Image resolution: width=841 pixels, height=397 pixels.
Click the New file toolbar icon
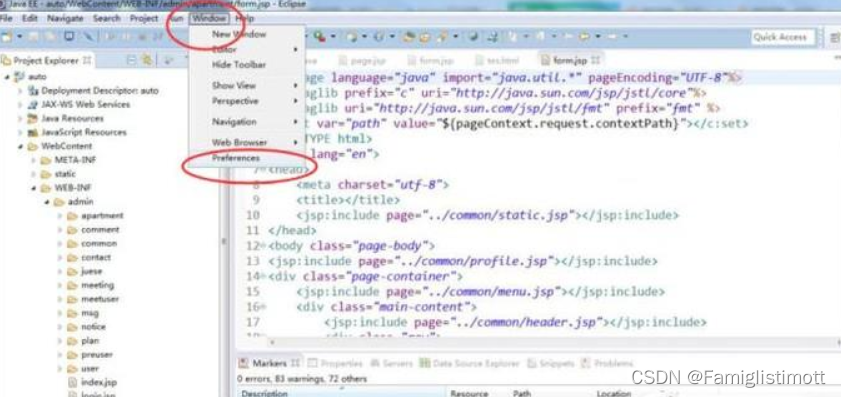tap(7, 36)
